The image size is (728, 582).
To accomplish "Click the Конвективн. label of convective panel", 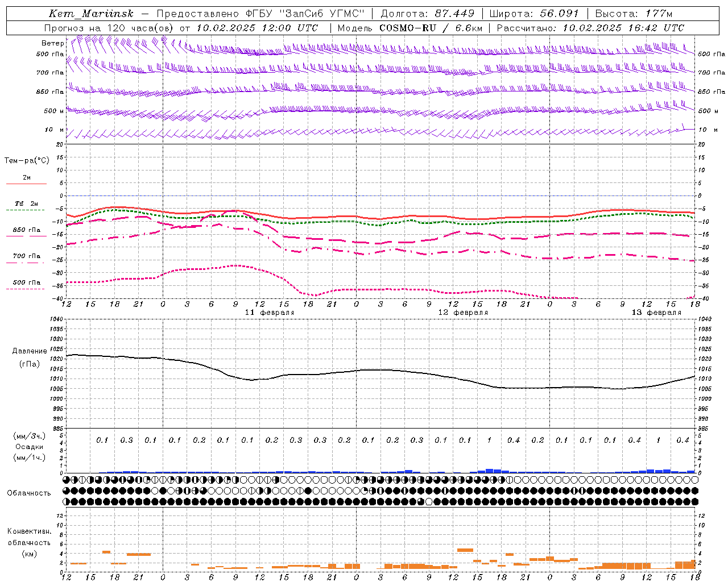I will pos(29,531).
